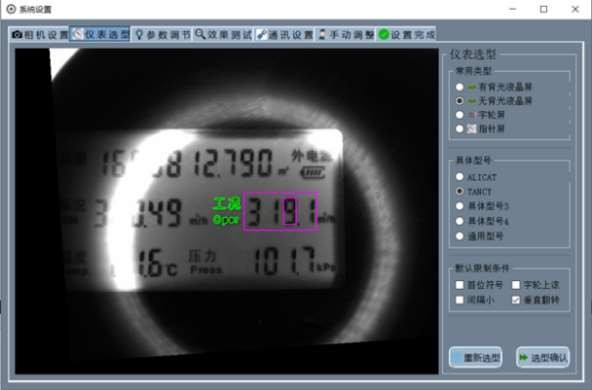Click the camera icon on 相机设置 tab
Viewport: 592px width, 390px height.
pyautogui.click(x=17, y=35)
